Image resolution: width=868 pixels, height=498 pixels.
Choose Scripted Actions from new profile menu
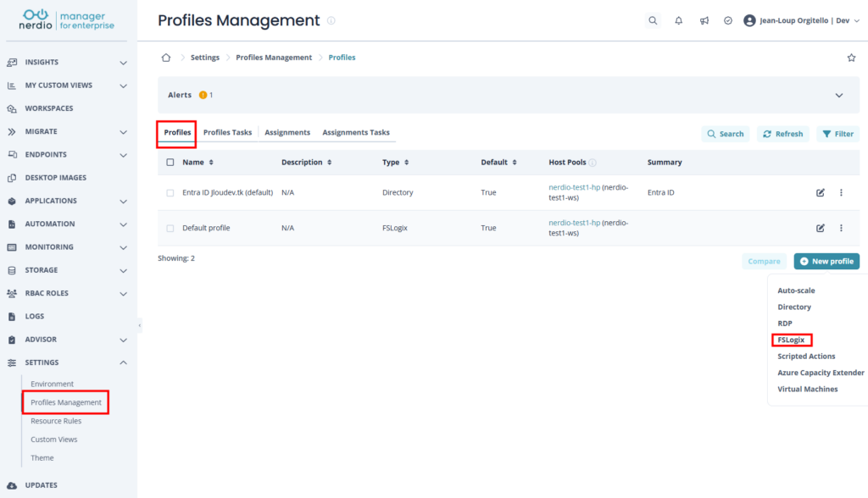[806, 357]
